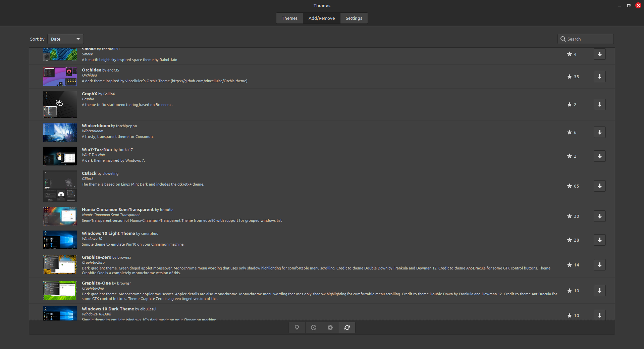The image size is (644, 349).
Task: Download the Winterbloom theme
Action: [599, 132]
